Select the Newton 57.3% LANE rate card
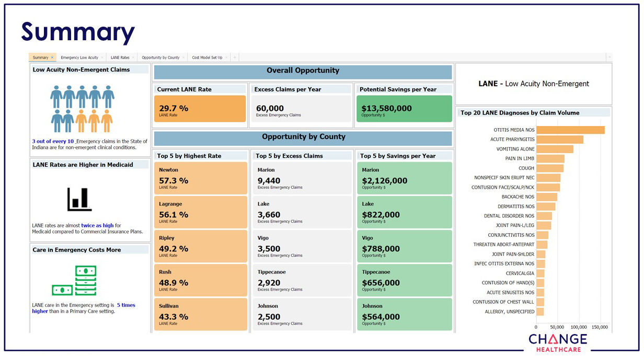This screenshot has height=356, width=644. click(x=199, y=178)
